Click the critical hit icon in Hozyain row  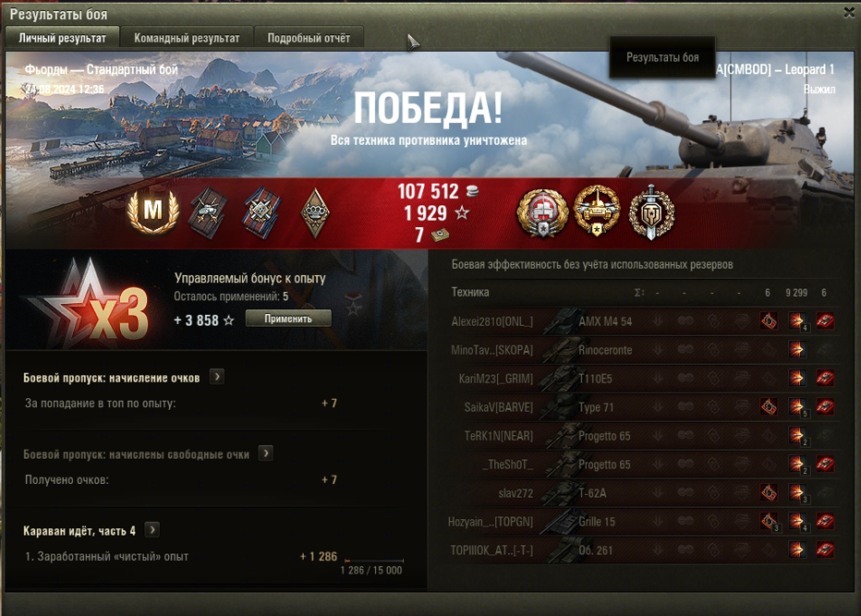coord(769,521)
